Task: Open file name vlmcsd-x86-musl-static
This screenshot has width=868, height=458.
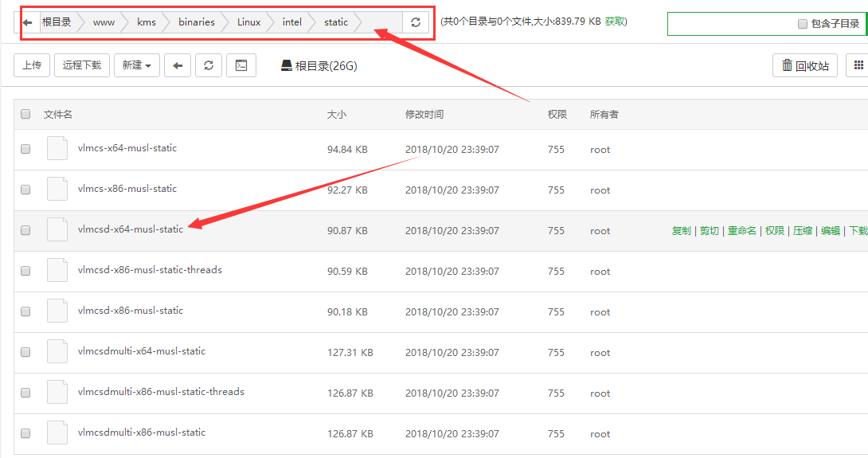Action: click(x=131, y=310)
